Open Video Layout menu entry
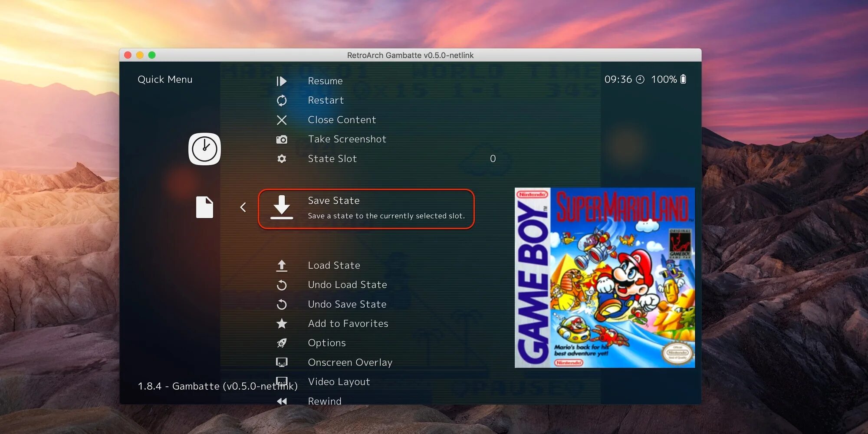The height and width of the screenshot is (434, 868). click(339, 382)
